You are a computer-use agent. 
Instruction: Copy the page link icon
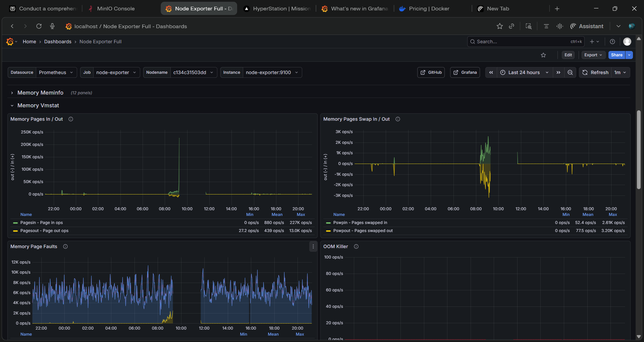512,26
